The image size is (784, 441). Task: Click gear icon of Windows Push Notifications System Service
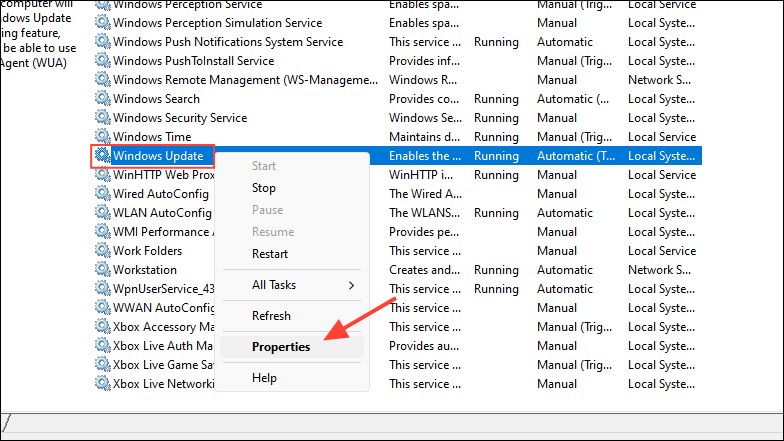[x=102, y=42]
